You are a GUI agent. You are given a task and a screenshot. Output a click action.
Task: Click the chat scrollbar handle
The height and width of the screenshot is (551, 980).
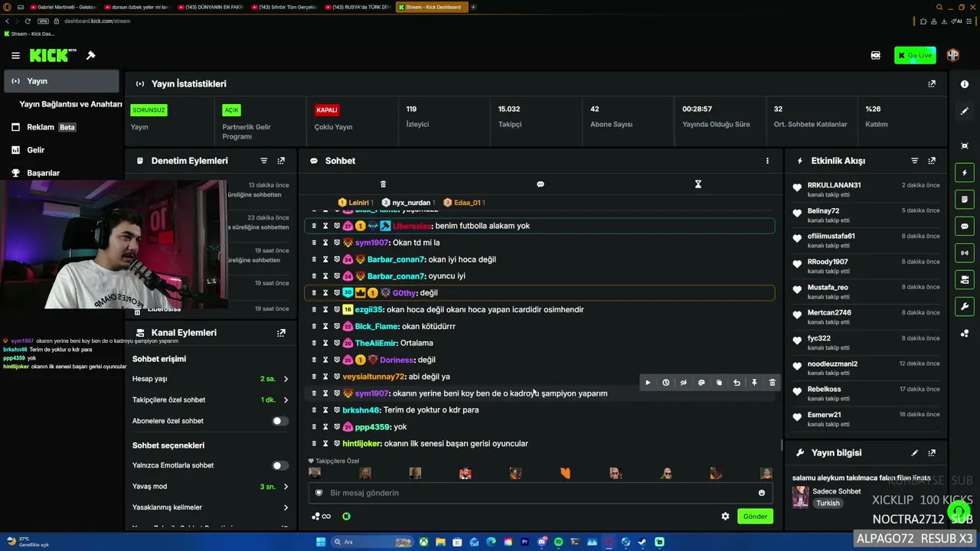point(781,445)
